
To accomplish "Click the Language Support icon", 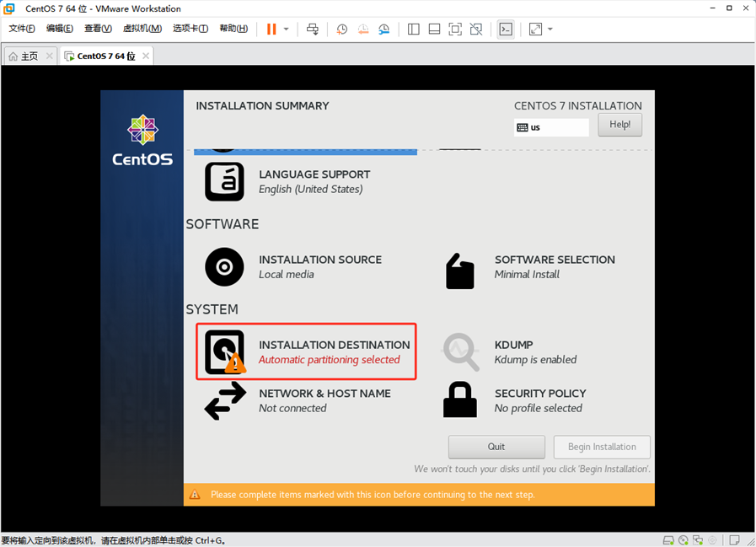I will tap(224, 181).
